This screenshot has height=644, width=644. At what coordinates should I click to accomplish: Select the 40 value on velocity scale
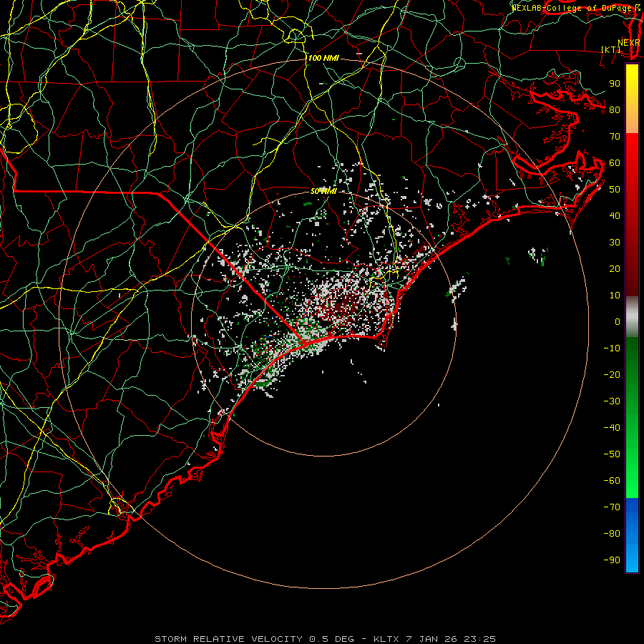click(615, 215)
